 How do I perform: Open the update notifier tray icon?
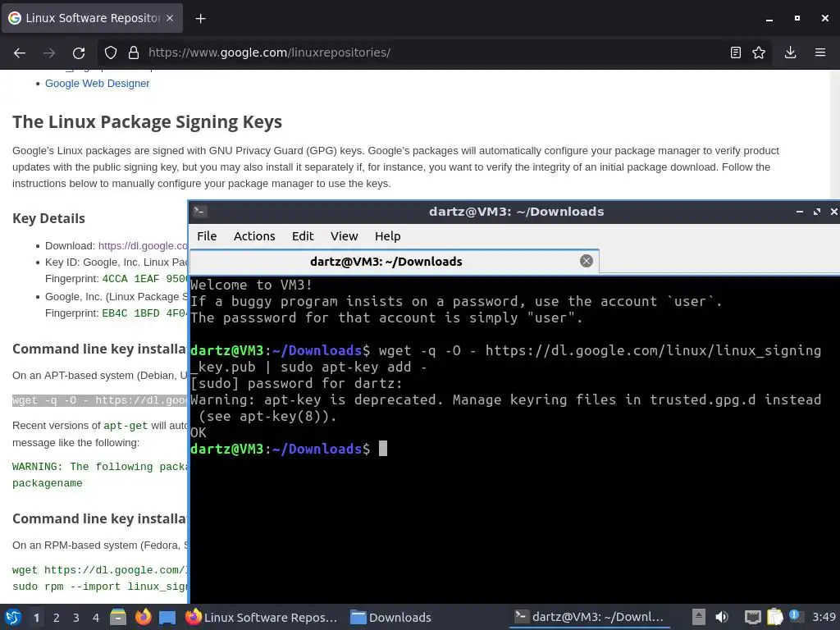coord(795,616)
